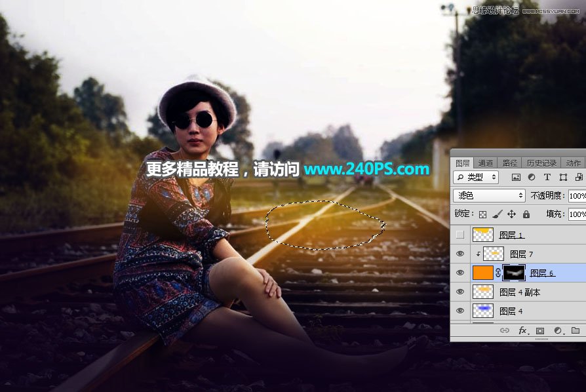Screen dimensions: 586x392
Task: Create new fill or adjustment layer
Action: [x=558, y=331]
